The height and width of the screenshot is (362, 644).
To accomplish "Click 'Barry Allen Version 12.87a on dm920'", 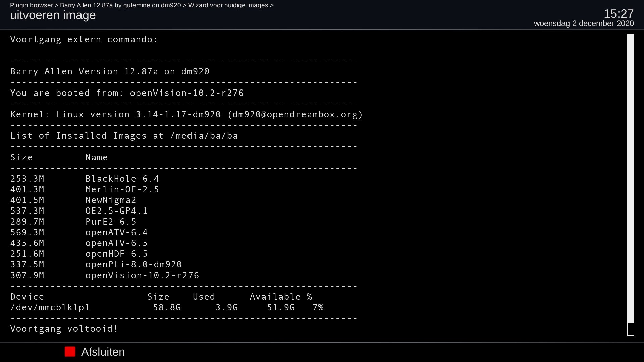I will coord(110,71).
